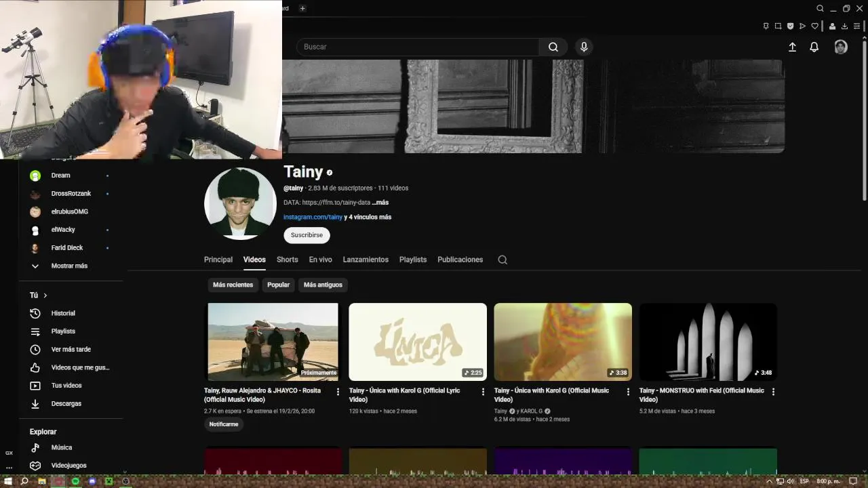Sort videos by Popular
The width and height of the screenshot is (868, 488).
[x=278, y=285]
